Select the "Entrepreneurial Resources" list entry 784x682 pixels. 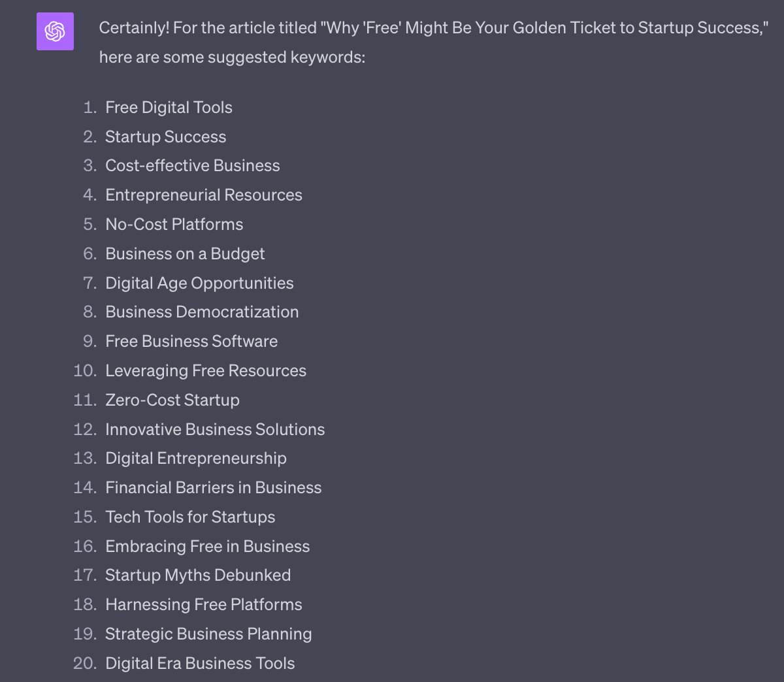(x=203, y=195)
